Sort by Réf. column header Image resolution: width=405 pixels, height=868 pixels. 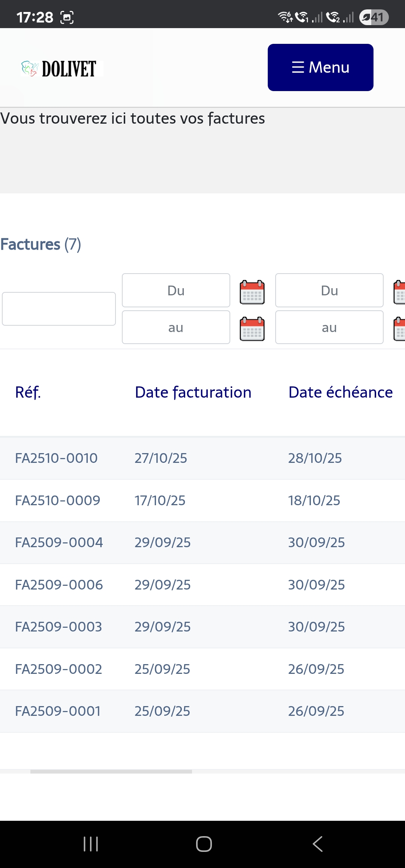click(x=28, y=392)
